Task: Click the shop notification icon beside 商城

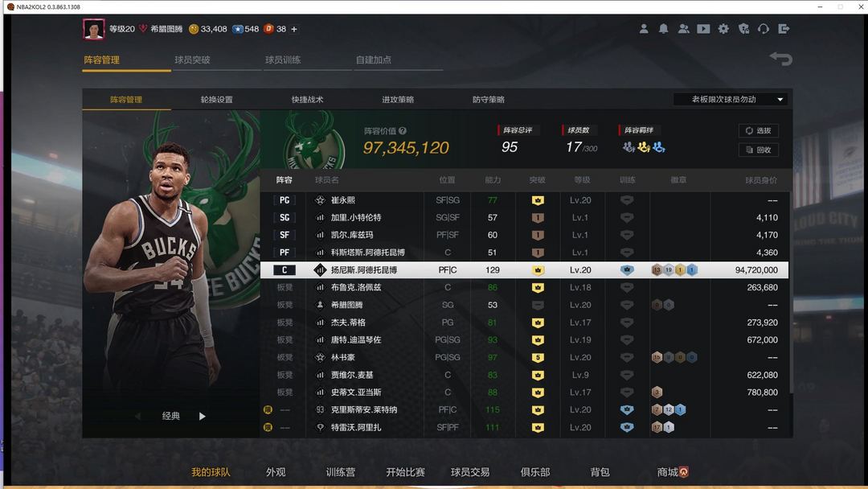Action: (x=684, y=472)
